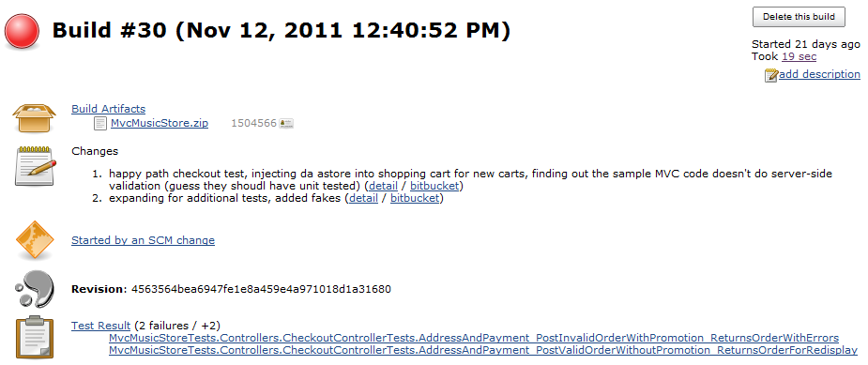This screenshot has height=365, width=868.
Task: Open Started by an SCM change link
Action: pos(143,240)
